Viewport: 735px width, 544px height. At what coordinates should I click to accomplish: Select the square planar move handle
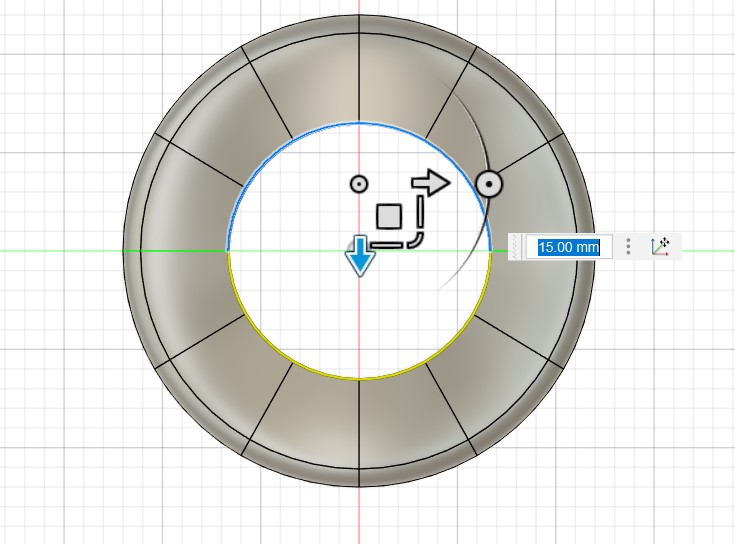(x=389, y=217)
